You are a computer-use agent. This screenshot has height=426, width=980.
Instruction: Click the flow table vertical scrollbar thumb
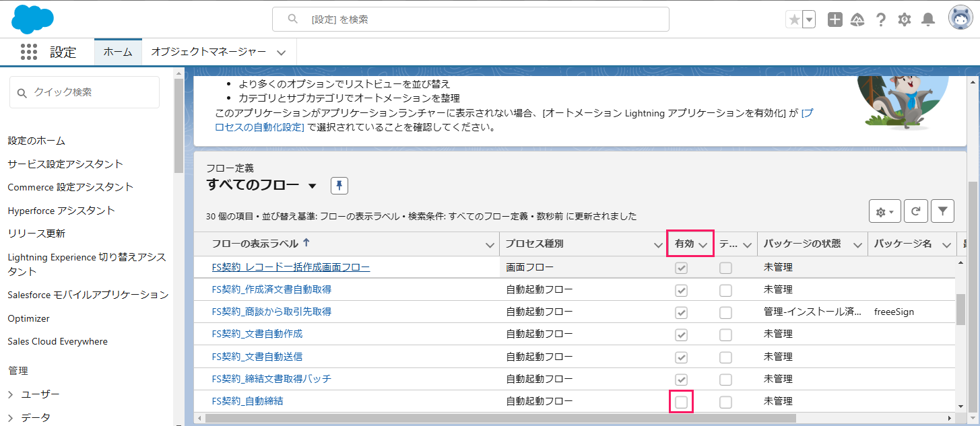(960, 309)
